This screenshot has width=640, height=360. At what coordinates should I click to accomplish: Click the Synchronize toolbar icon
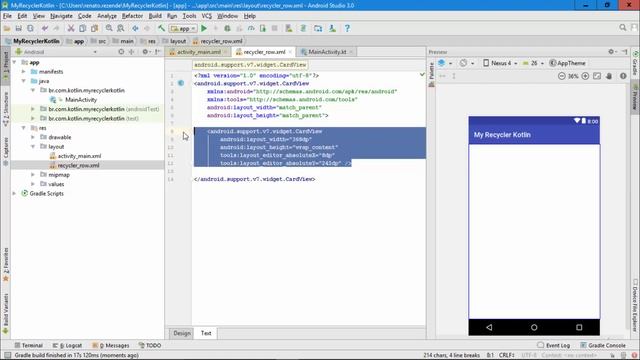click(30, 28)
